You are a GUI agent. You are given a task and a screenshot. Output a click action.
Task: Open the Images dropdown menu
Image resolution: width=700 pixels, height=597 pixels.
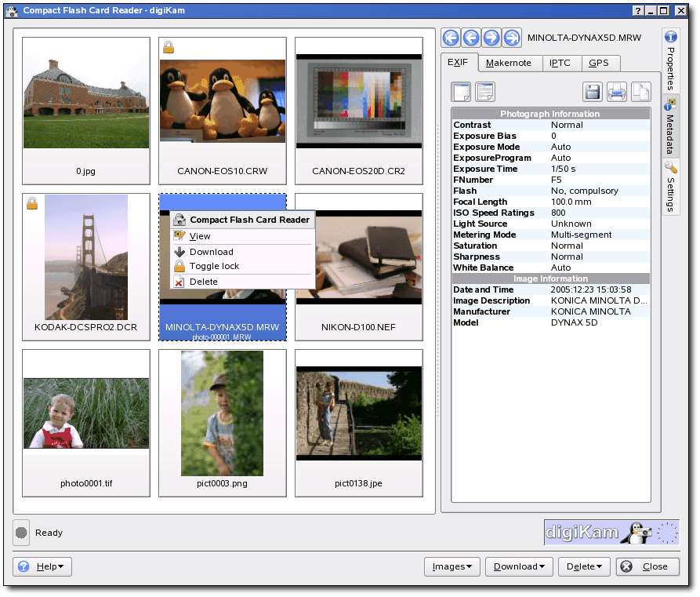452,566
